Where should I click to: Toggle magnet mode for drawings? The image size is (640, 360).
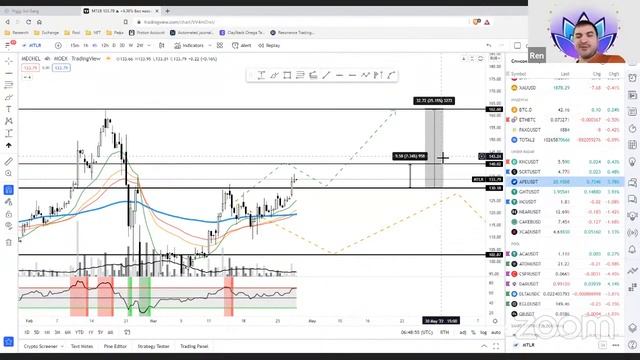[x=9, y=190]
